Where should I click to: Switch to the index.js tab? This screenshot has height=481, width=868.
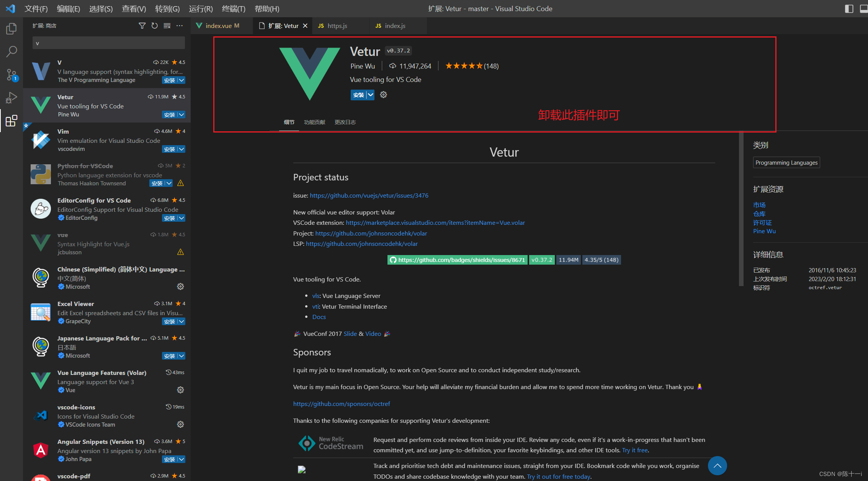tap(394, 26)
